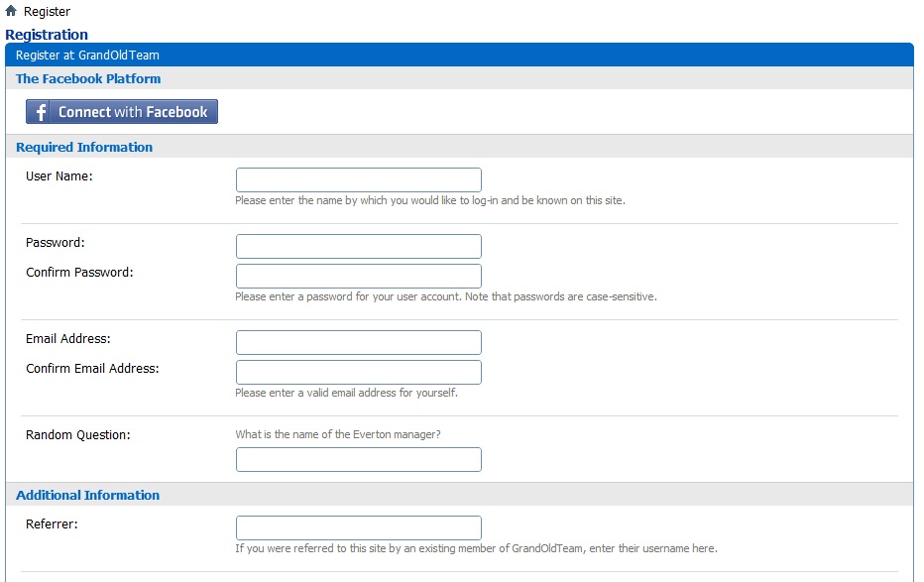
Task: Click the 'Register at GrandOldTeam' header bar text
Action: coord(87,56)
